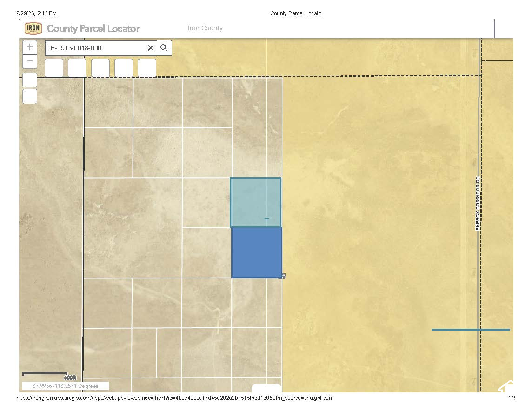Click the County Parcel Locator app title
Image resolution: width=532 pixels, height=411 pixels.
coord(93,28)
